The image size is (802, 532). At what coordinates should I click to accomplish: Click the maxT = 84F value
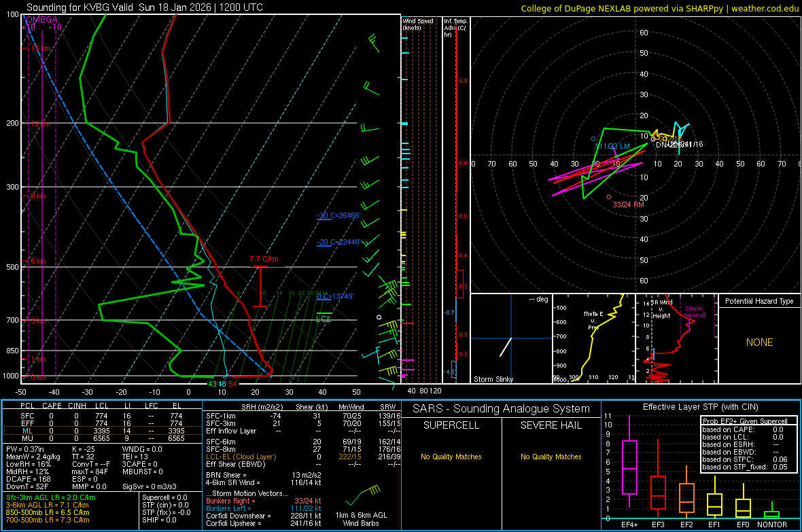[x=90, y=472]
